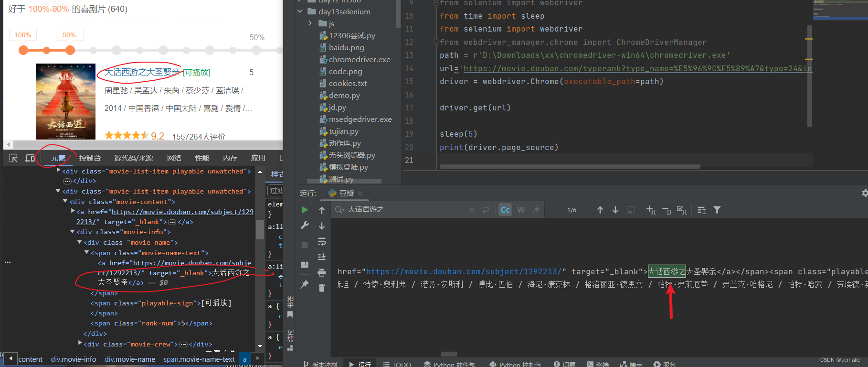
Task: Open 大话西游之大圣娶亲 movie title link
Action: coord(142,72)
